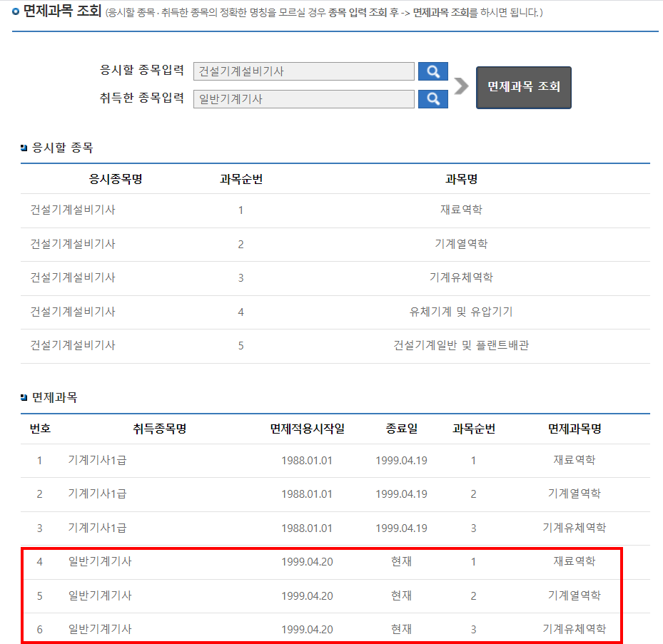Click 기계기사1급 in exemption row 3
Viewport: 663px width, 644px height.
click(x=97, y=528)
